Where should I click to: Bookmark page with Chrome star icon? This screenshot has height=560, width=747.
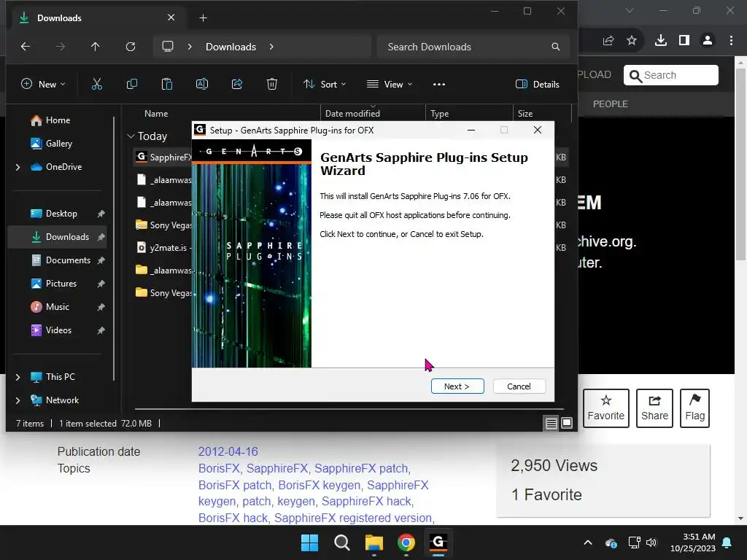[632, 41]
